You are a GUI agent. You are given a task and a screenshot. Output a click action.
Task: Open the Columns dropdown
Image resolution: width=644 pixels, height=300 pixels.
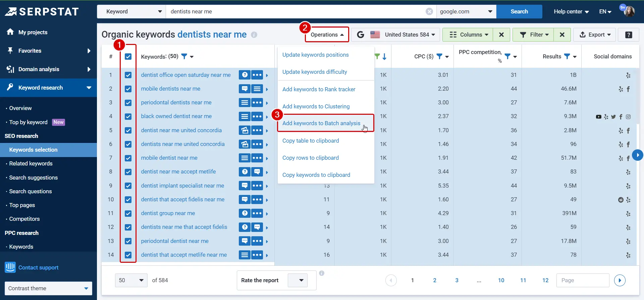468,35
